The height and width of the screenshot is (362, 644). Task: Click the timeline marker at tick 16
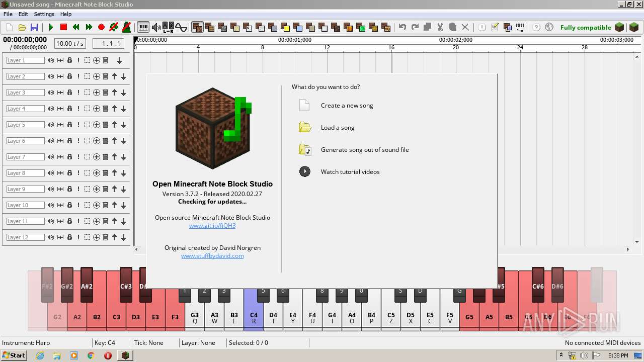click(x=391, y=47)
